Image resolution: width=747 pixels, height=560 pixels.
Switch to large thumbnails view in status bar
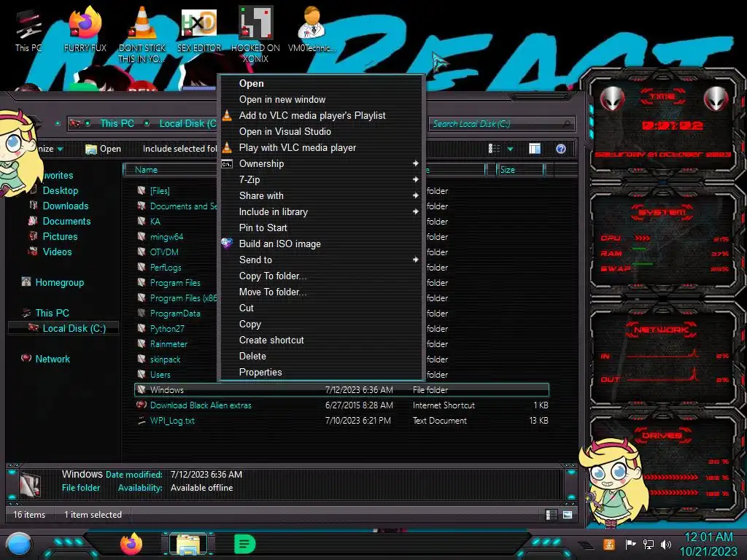[568, 515]
